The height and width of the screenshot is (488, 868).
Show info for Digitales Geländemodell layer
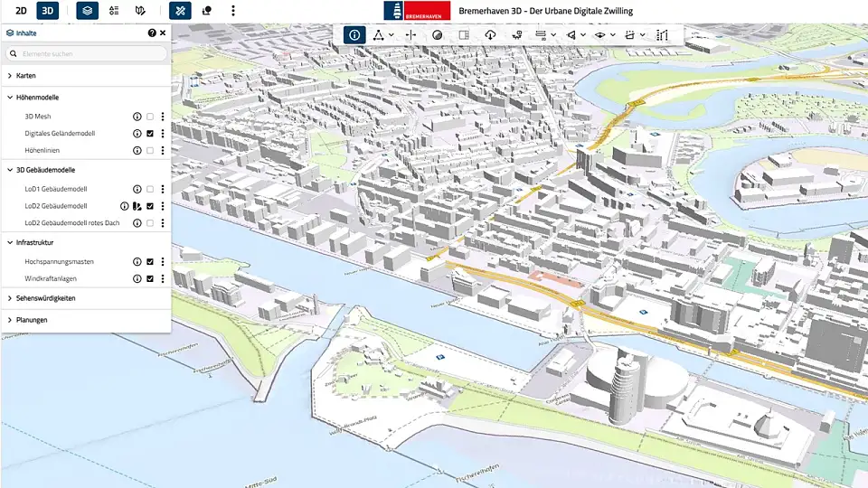coord(137,134)
